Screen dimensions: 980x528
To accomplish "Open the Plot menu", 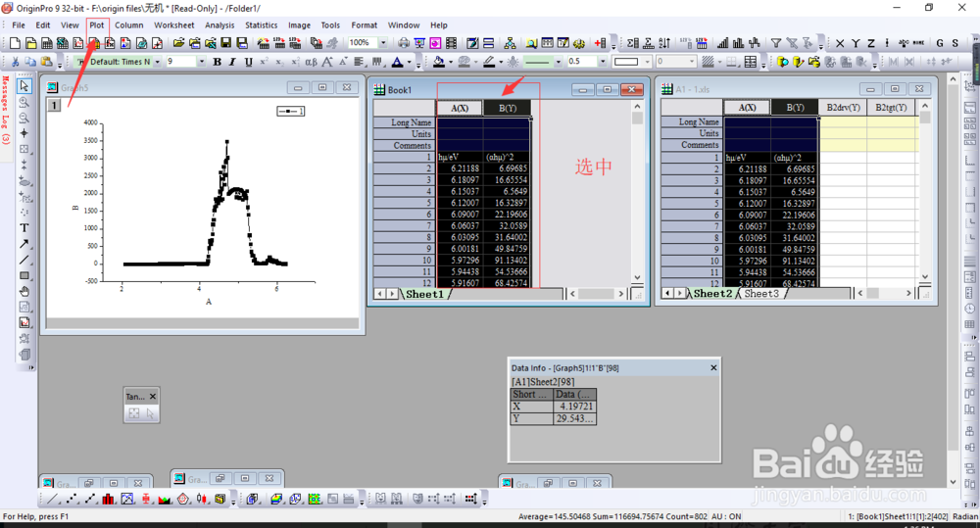I will 97,25.
